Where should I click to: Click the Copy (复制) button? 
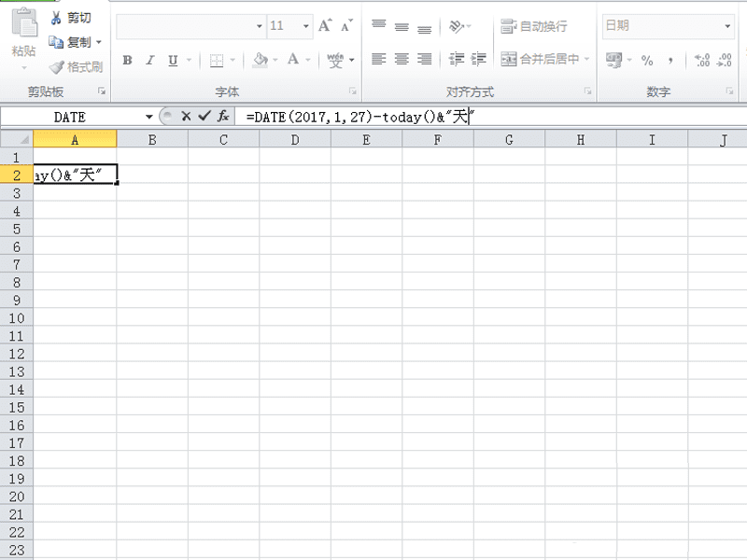[x=70, y=42]
